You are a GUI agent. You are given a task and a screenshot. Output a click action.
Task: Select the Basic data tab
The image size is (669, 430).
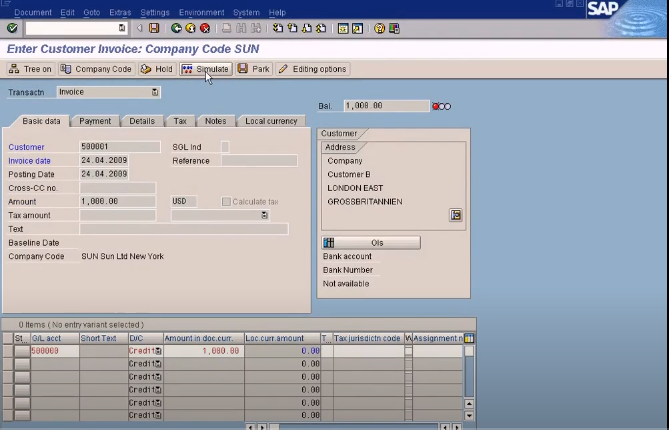pyautogui.click(x=41, y=121)
